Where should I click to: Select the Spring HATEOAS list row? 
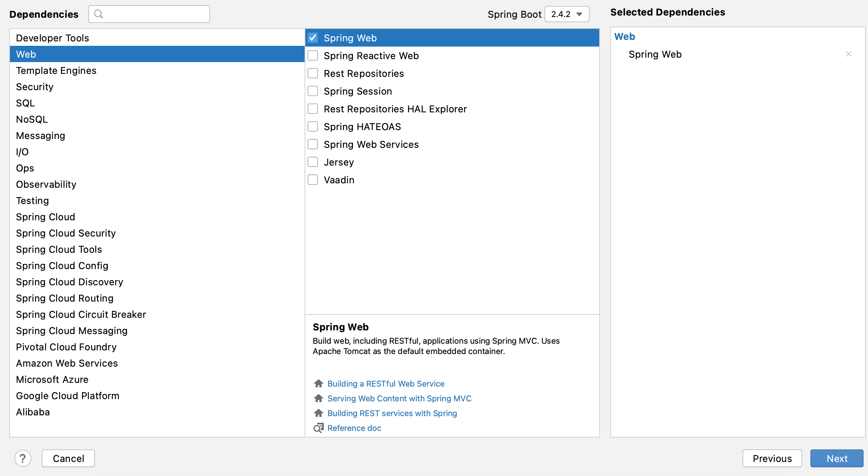452,126
